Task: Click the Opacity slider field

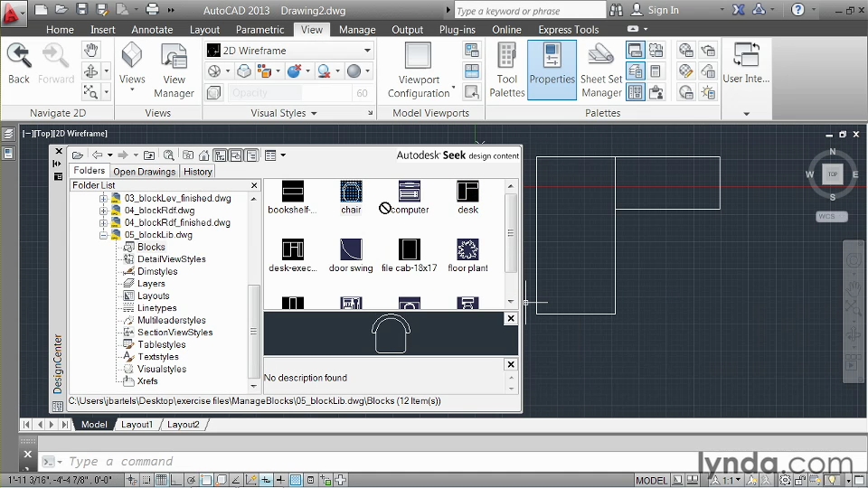Action: point(289,93)
